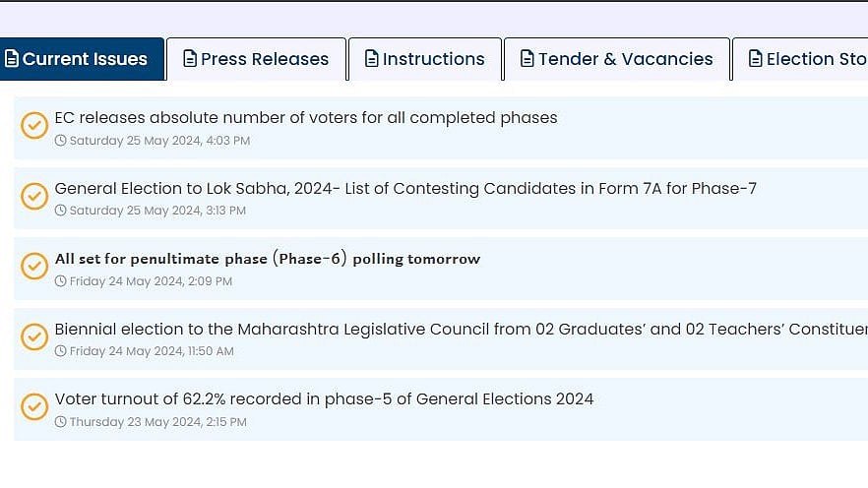Open List of Contesting Candidates Phase-7 link
Image resolution: width=868 pixels, height=488 pixels.
coord(405,188)
